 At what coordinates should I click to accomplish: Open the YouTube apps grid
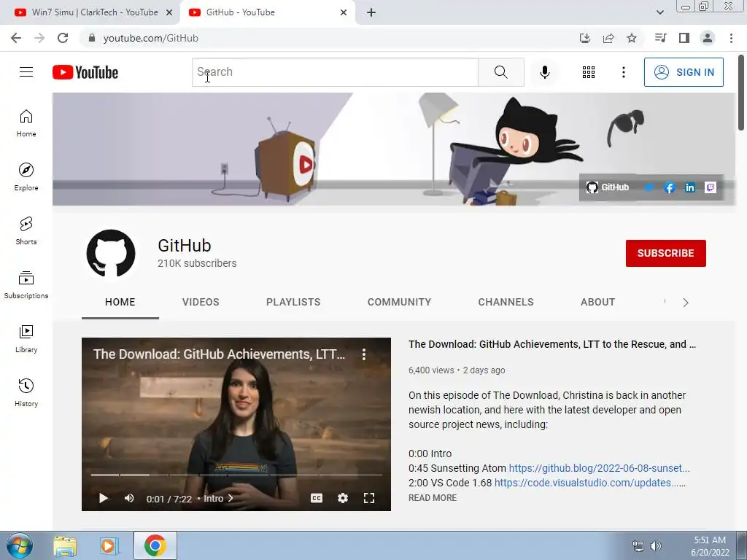589,72
